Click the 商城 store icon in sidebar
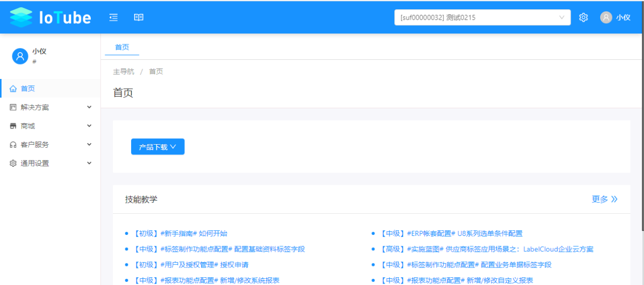644x285 pixels. pyautogui.click(x=13, y=126)
